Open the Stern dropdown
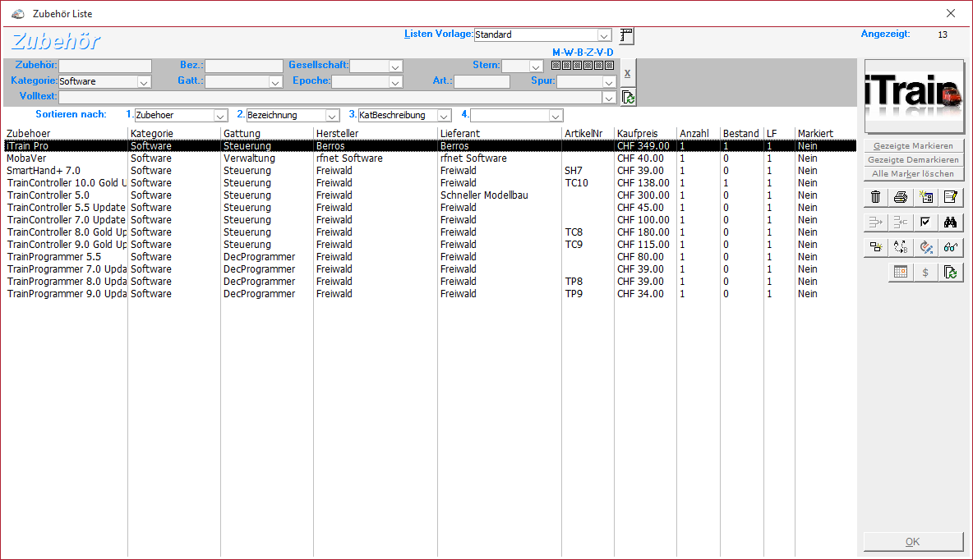This screenshot has width=973, height=560. [x=536, y=67]
